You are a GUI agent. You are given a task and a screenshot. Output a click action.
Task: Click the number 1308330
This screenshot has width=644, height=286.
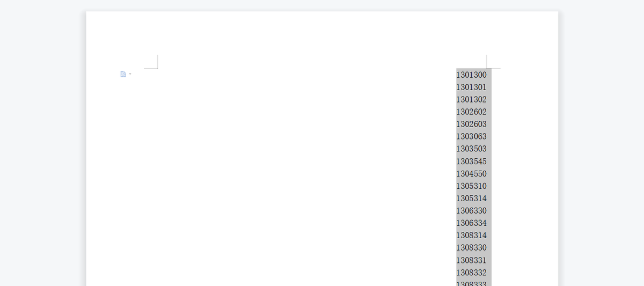[x=471, y=248]
